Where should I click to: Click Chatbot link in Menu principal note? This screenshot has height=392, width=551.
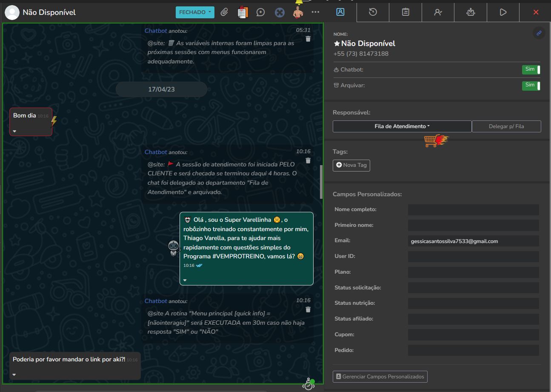(156, 301)
